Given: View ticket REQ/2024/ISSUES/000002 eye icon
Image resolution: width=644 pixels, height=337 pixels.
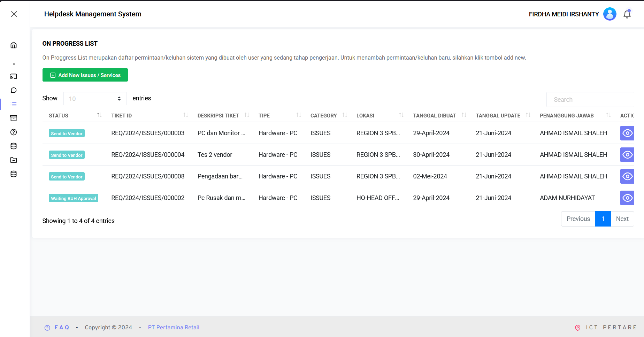Looking at the screenshot, I should pyautogui.click(x=627, y=198).
